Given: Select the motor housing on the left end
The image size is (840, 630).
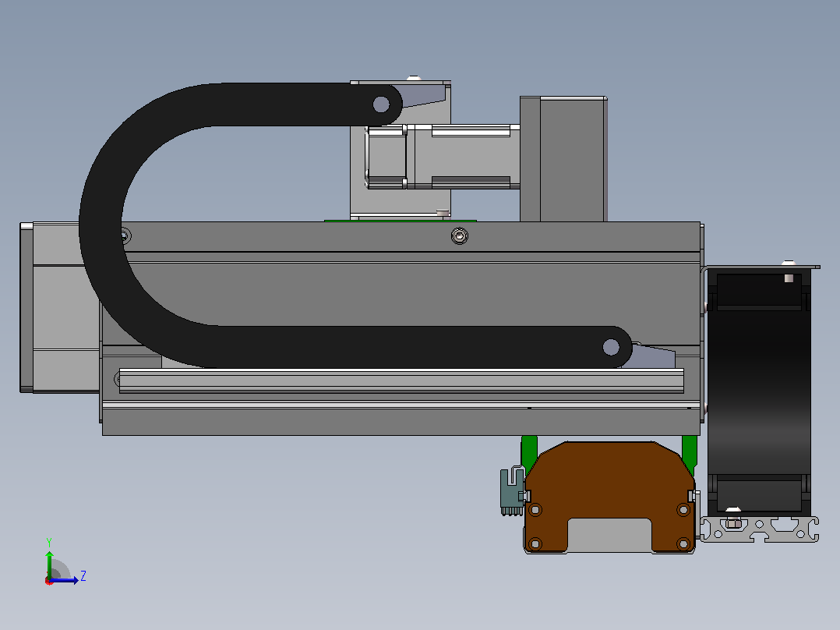Looking at the screenshot, I should pyautogui.click(x=60, y=307).
